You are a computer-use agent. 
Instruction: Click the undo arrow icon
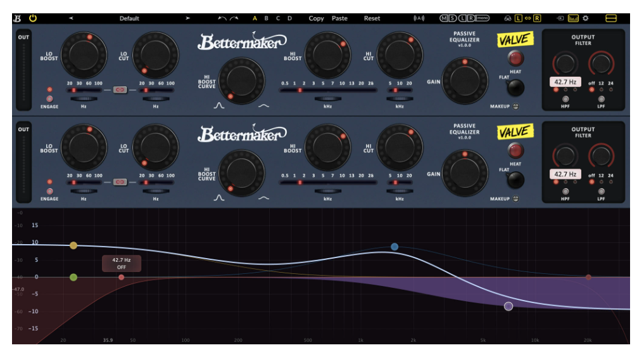click(222, 18)
